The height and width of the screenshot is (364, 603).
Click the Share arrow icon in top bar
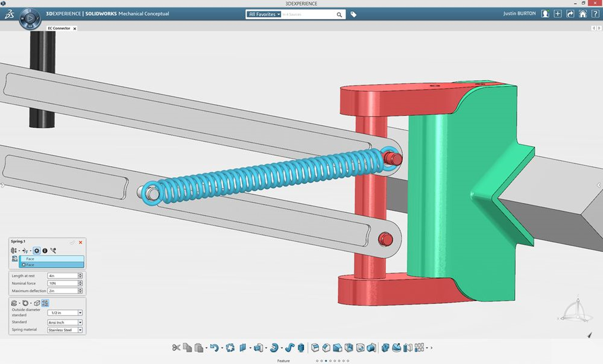pyautogui.click(x=570, y=14)
